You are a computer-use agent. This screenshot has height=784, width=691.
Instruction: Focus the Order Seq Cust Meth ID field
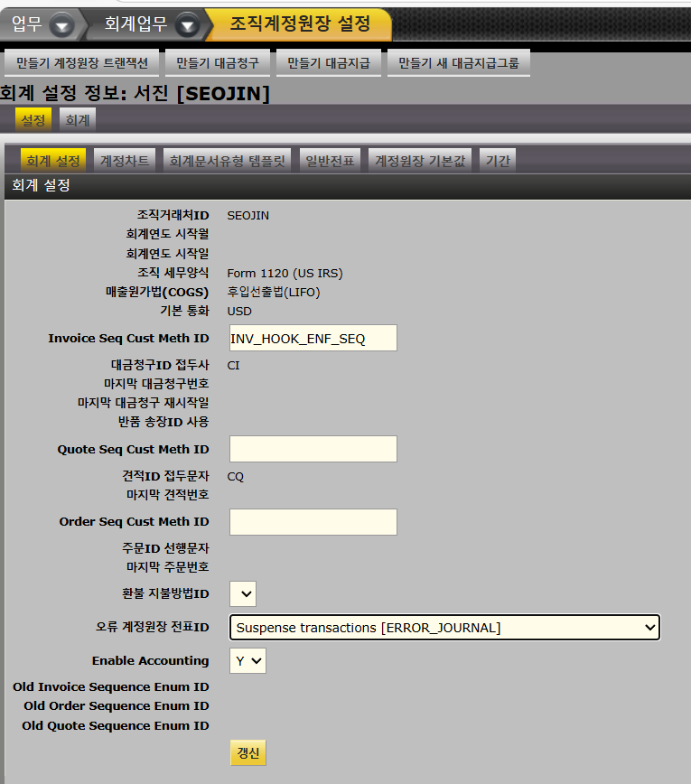[x=313, y=522]
